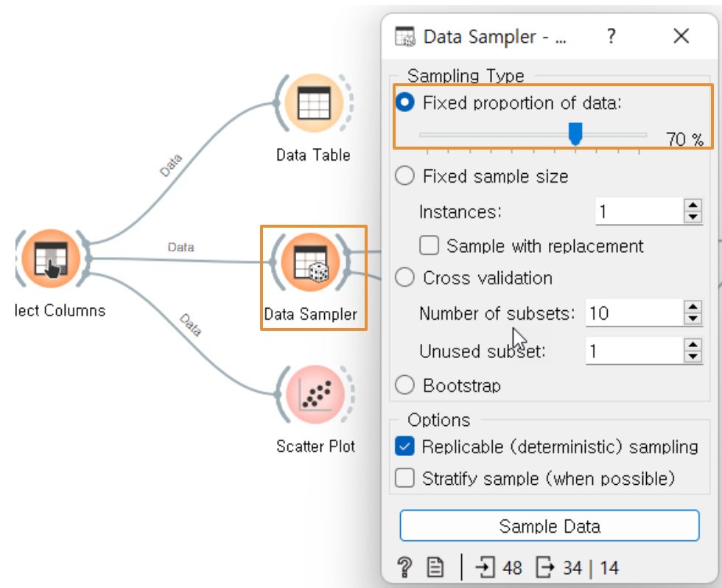Open the report icon in status bar

click(435, 567)
